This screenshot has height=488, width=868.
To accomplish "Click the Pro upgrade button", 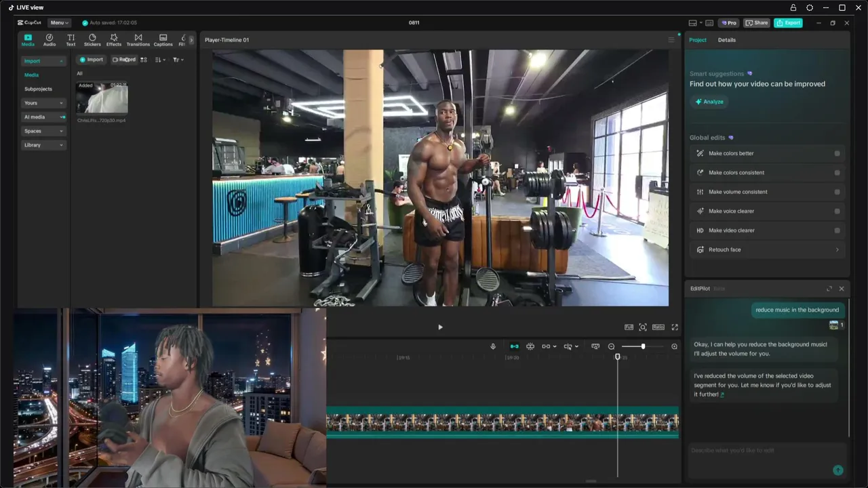I will click(x=729, y=23).
